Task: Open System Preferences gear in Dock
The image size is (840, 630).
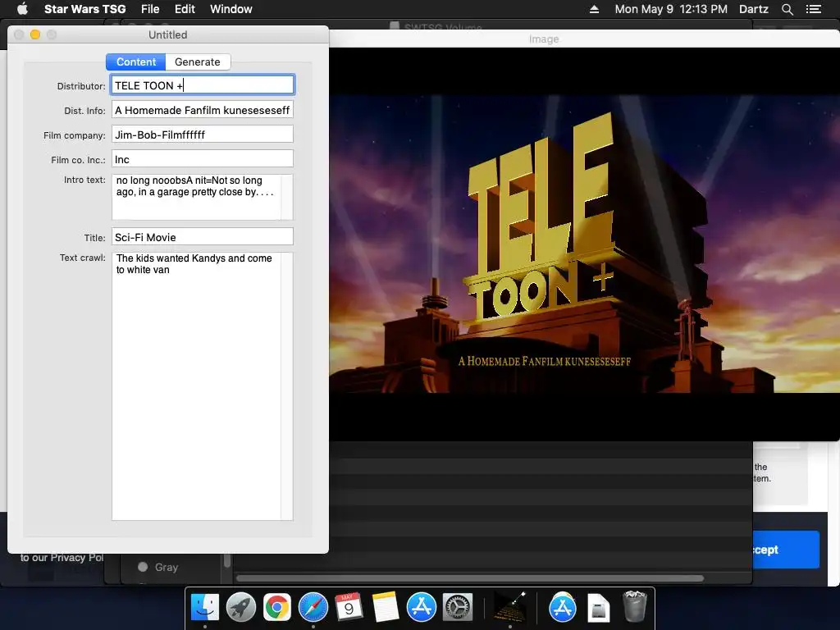Action: (457, 607)
